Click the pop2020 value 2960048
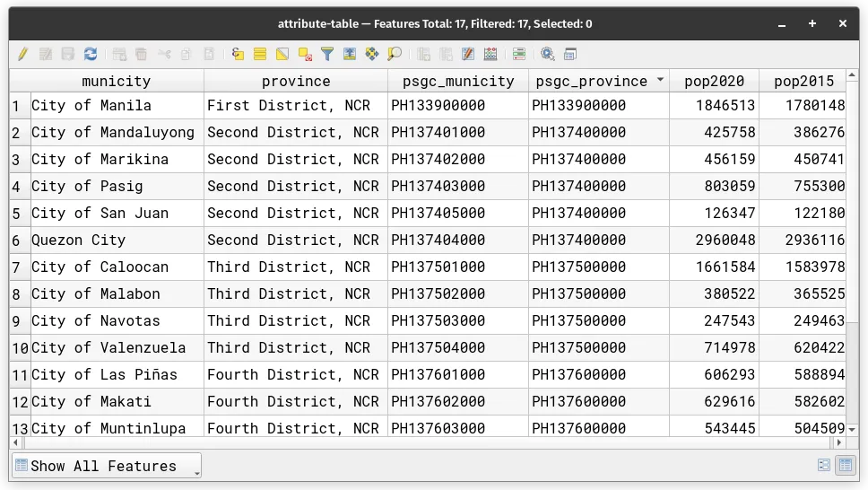 pyautogui.click(x=714, y=240)
